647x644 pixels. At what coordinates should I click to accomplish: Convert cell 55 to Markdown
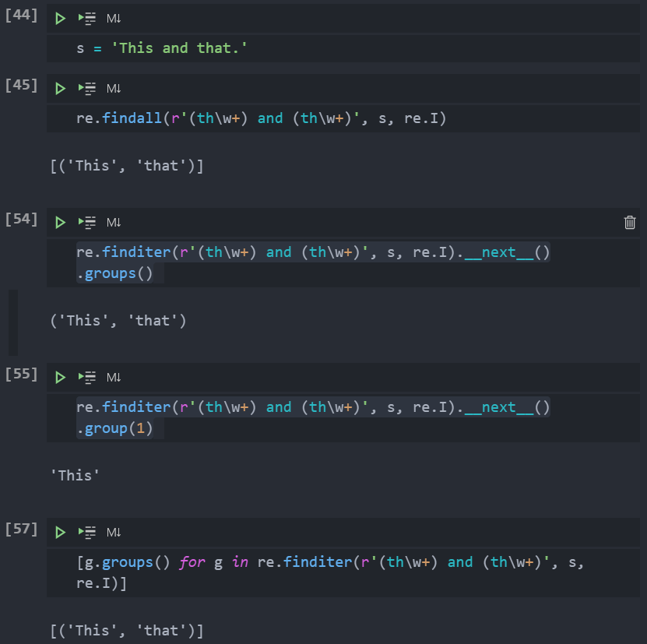114,378
